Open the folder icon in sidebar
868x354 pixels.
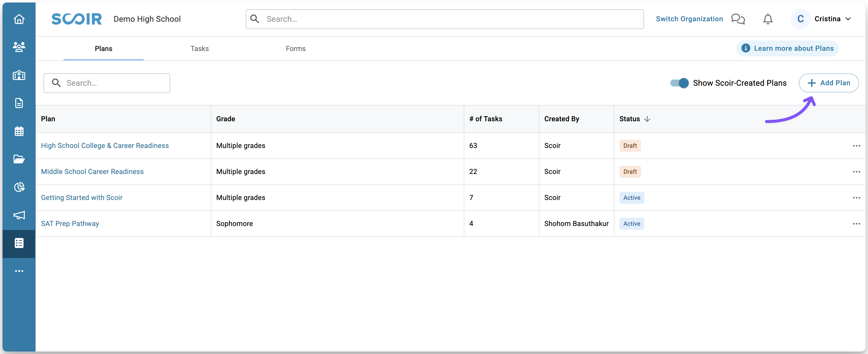point(19,159)
